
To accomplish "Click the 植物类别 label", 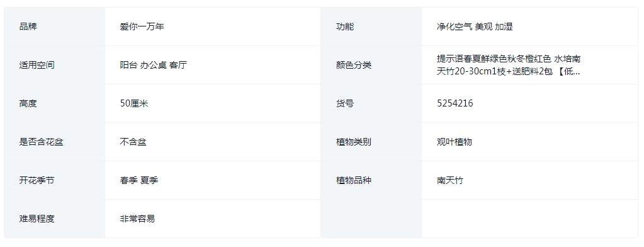I will point(354,142).
